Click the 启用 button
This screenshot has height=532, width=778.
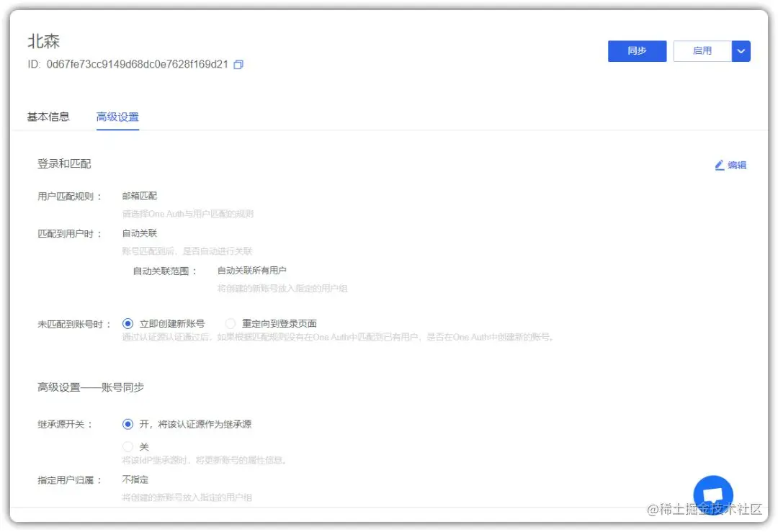pyautogui.click(x=702, y=51)
